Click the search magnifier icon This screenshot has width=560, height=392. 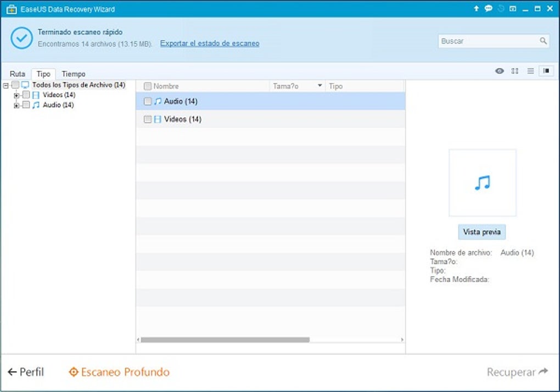(543, 41)
